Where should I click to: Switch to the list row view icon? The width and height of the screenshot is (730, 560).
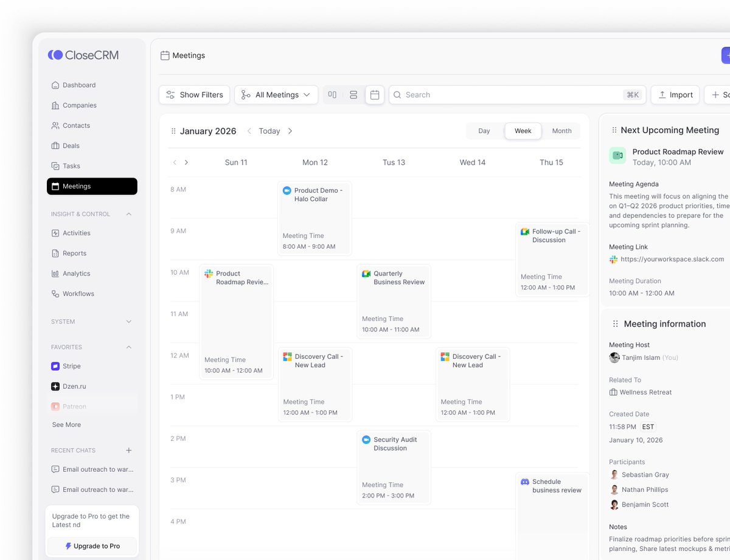pos(353,95)
